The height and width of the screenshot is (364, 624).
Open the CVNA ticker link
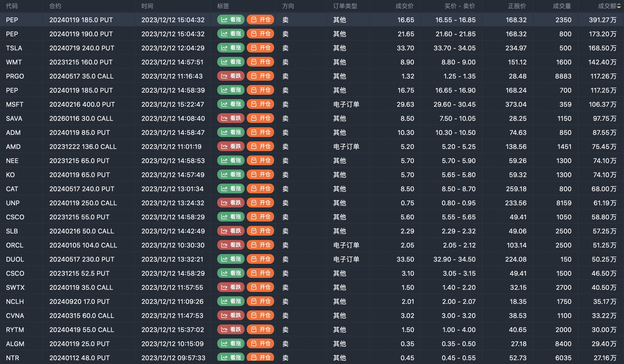tap(15, 316)
